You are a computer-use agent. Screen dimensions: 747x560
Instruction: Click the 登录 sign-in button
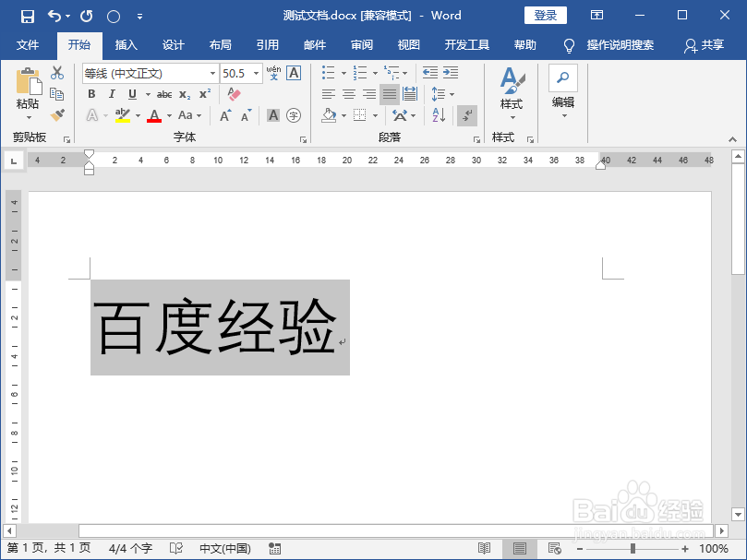[546, 16]
